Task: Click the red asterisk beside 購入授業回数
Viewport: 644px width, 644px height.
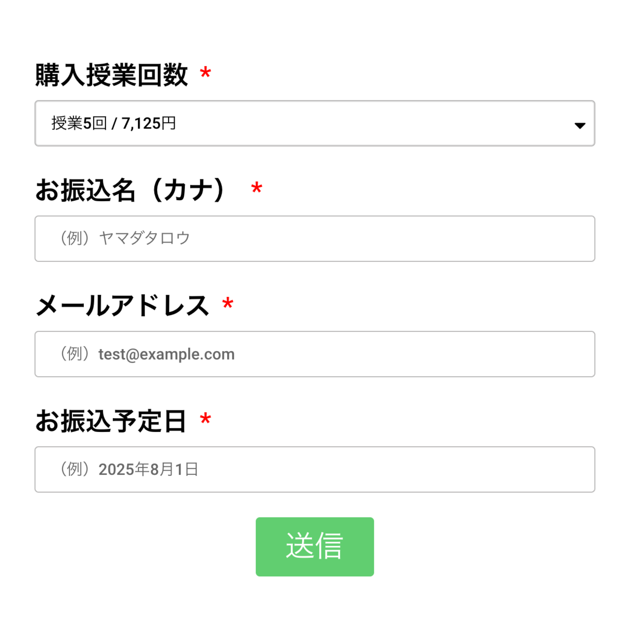Action: [205, 73]
